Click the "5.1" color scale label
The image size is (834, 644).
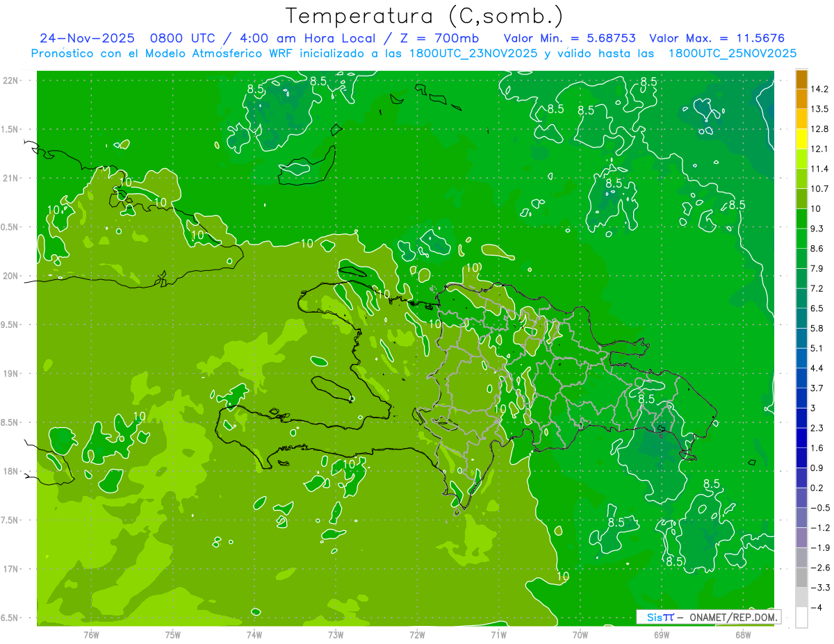(817, 348)
